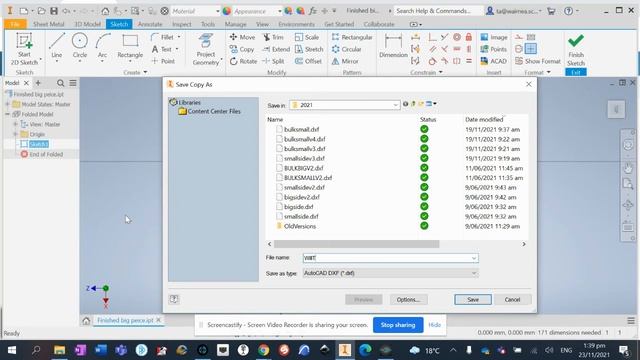This screenshot has height=360, width=640.
Task: Select the Extend tool
Action: (276, 49)
